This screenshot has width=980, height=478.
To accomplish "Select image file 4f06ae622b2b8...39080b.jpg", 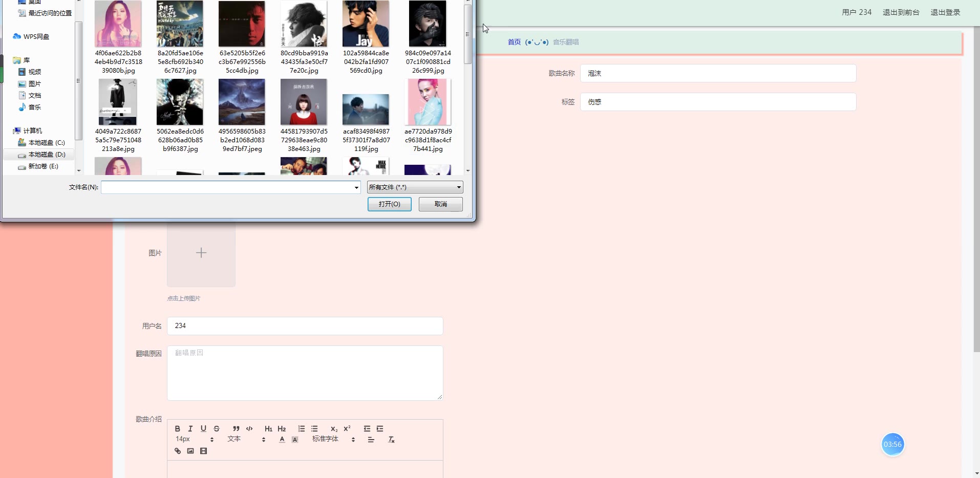I will click(118, 37).
